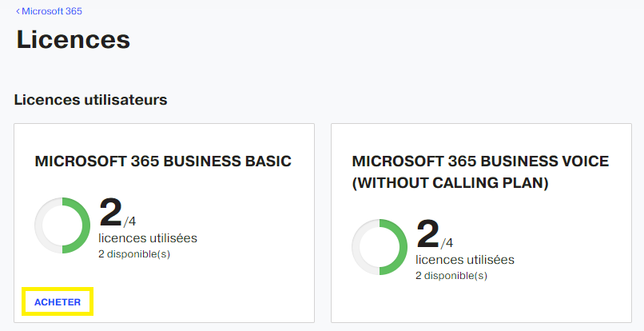Click 'licences utilisées' on Business Voice card
This screenshot has width=644, height=331.
click(465, 260)
